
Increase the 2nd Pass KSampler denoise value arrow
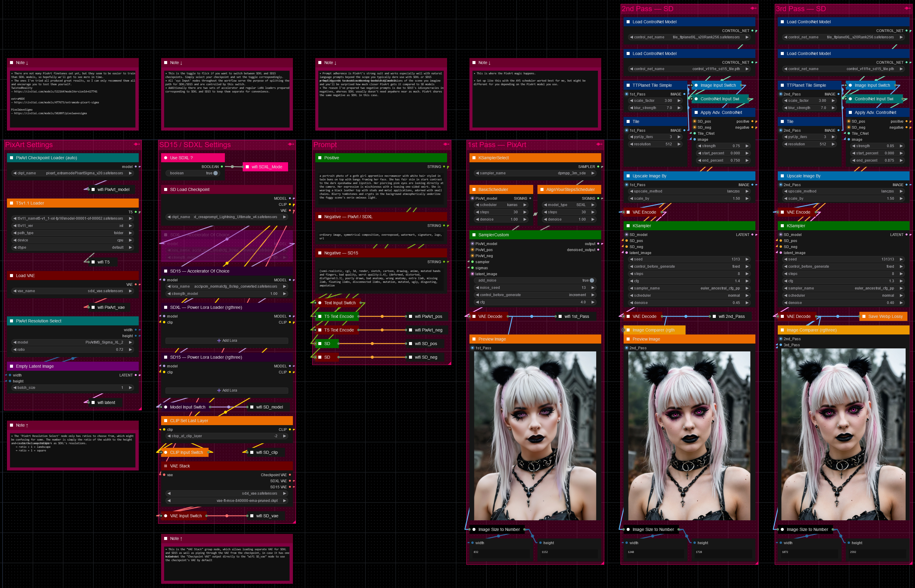[x=747, y=303]
